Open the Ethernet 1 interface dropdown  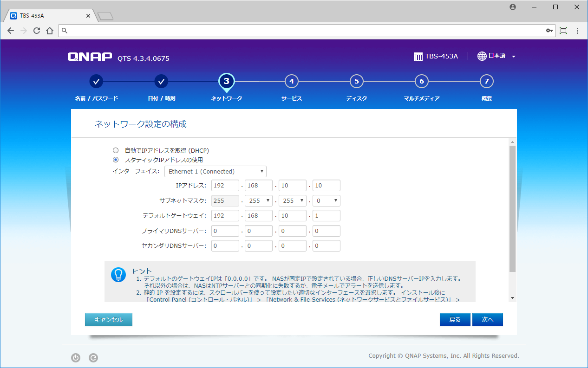tap(216, 171)
